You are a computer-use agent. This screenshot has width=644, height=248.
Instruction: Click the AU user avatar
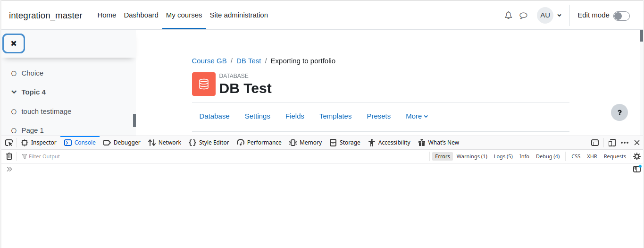(x=545, y=15)
